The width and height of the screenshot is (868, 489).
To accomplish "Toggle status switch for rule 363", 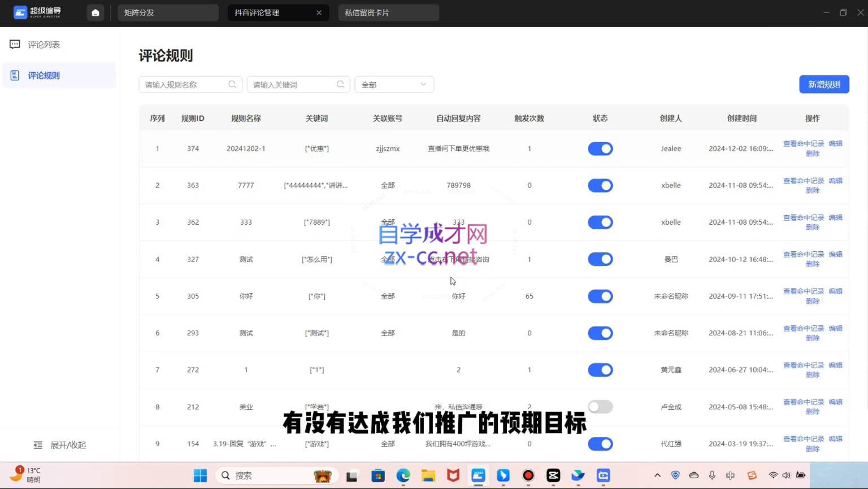I will click(x=600, y=185).
